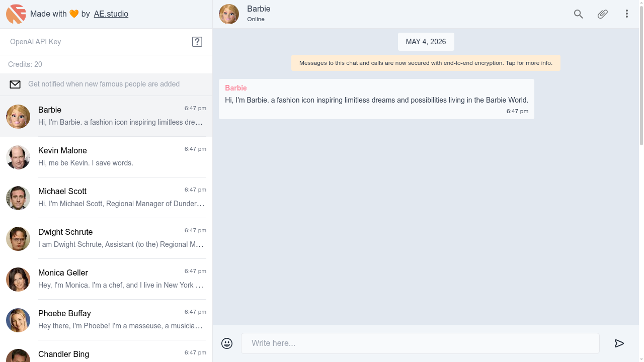This screenshot has width=644, height=362.
Task: Open the AE.studio link
Action: 111,14
